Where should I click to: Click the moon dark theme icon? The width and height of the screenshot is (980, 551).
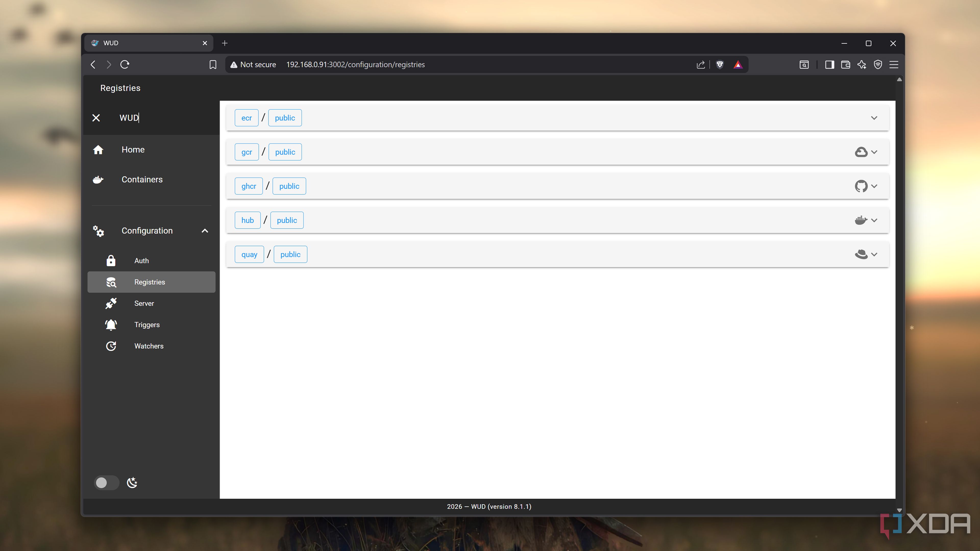point(132,483)
